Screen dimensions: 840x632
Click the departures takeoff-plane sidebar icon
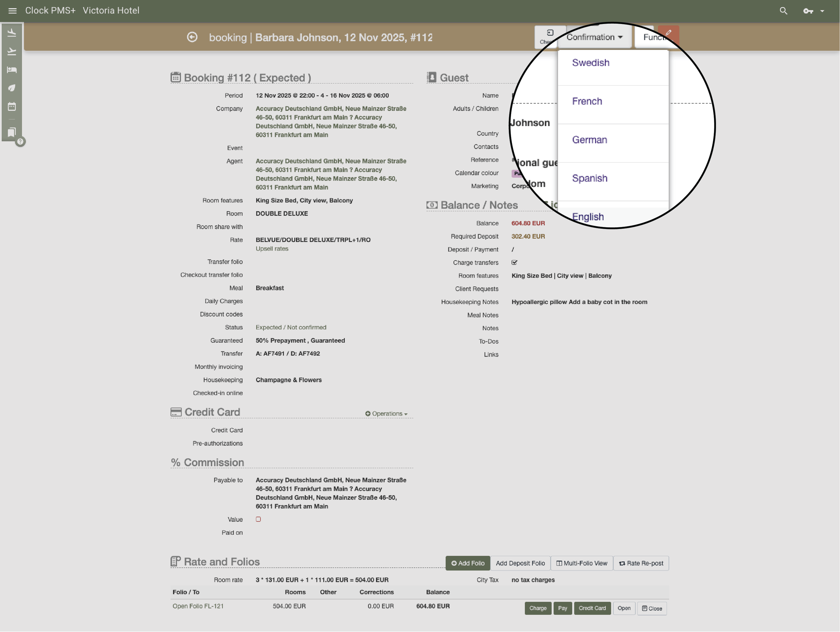pos(12,51)
